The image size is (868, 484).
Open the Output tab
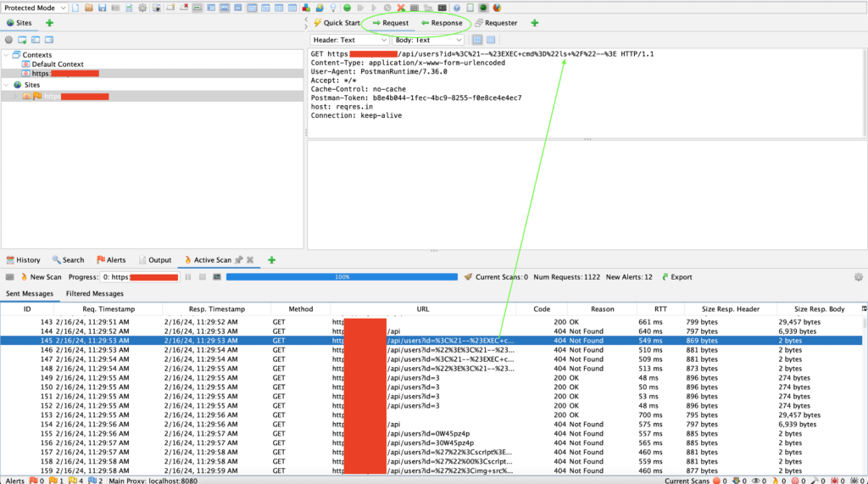pyautogui.click(x=155, y=259)
